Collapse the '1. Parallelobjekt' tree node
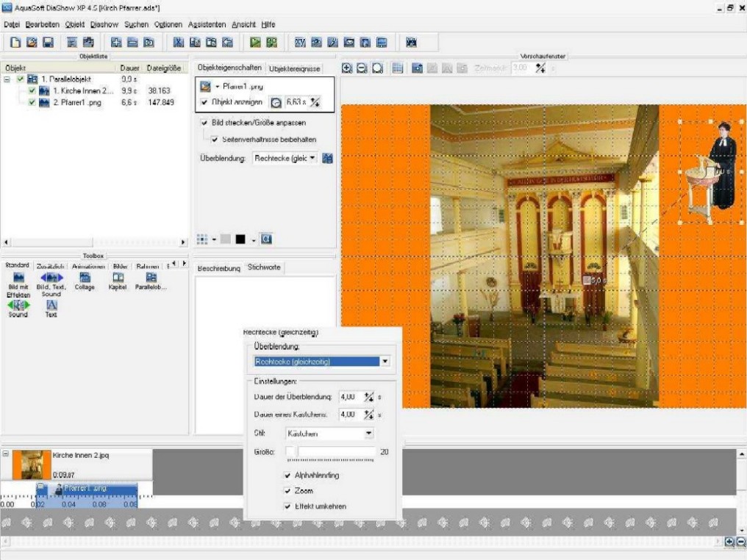Viewport: 747px width, 560px height. coord(7,79)
